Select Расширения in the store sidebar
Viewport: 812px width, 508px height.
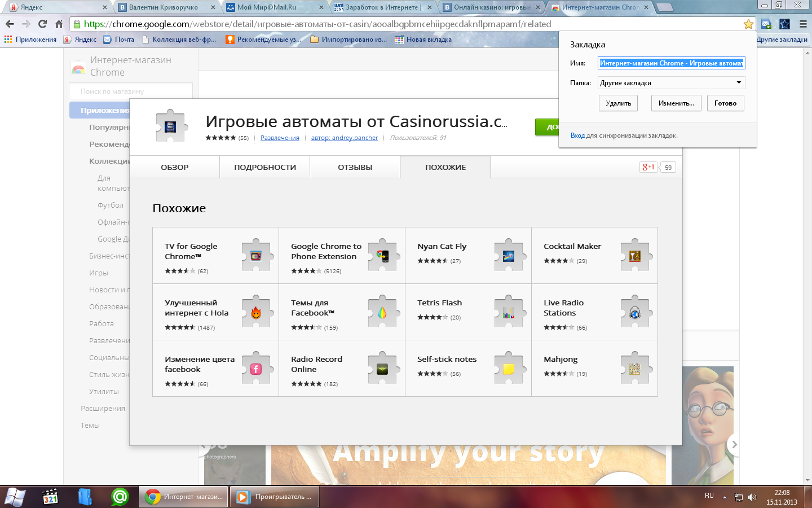(x=103, y=409)
